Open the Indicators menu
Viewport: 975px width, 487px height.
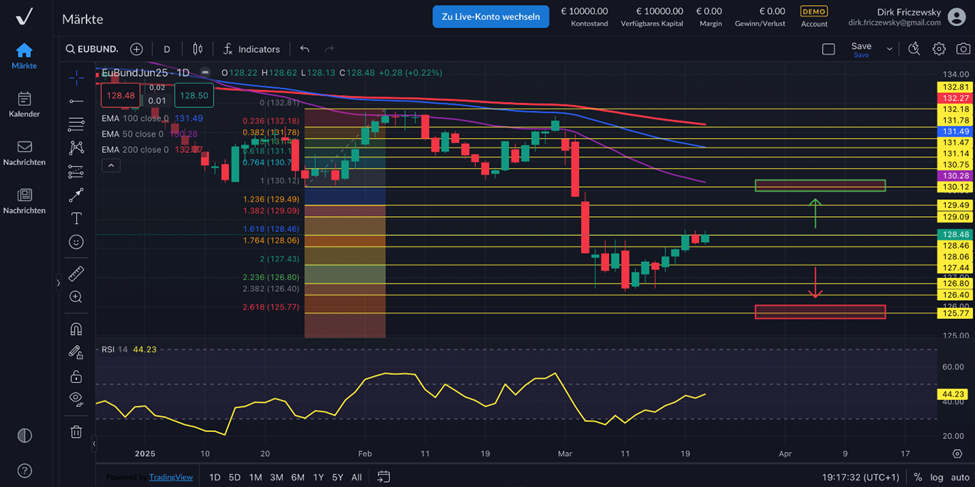[x=250, y=49]
